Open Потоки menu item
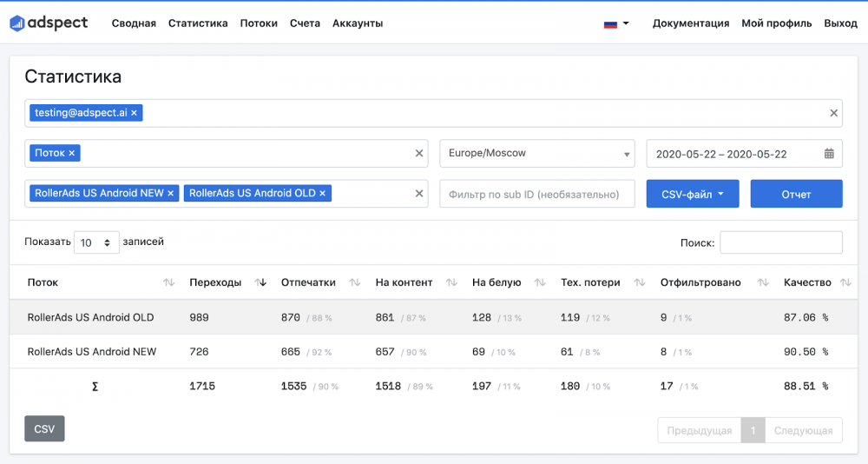 [259, 23]
